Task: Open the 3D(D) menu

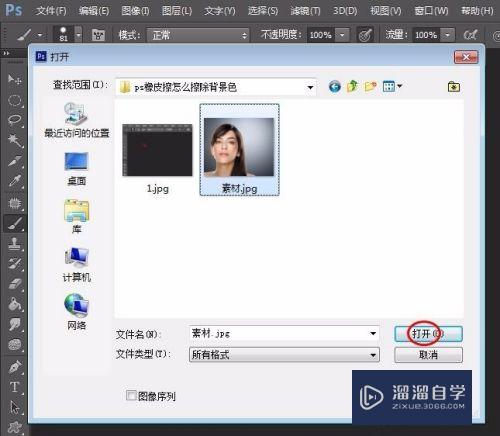Action: point(345,11)
